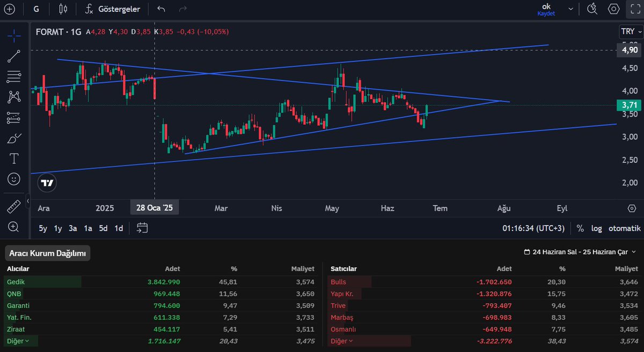Screen dimensions: 644x352
Task: Select the text annotation tool
Action: click(x=14, y=159)
